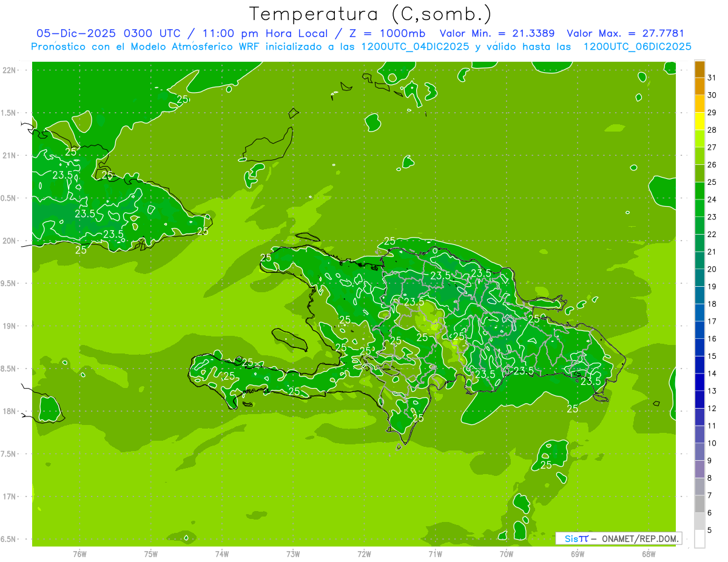Click legend scale value 16

coord(712,339)
